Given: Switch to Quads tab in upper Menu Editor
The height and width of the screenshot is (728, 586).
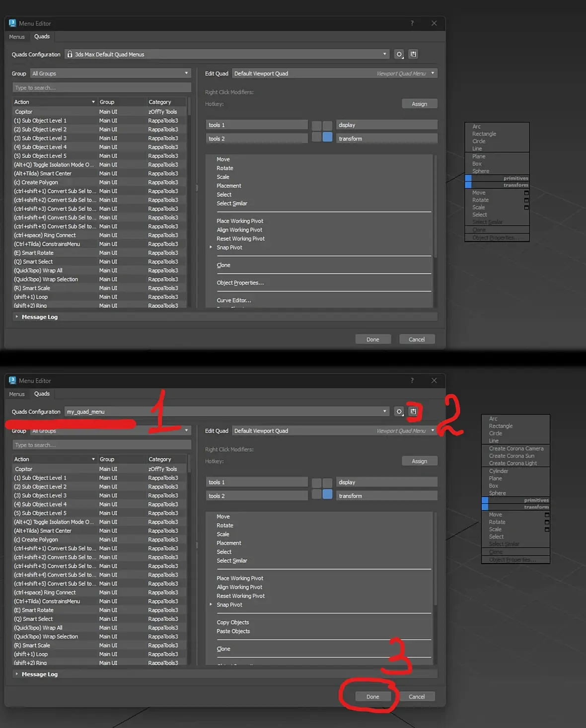Looking at the screenshot, I should click(x=42, y=37).
